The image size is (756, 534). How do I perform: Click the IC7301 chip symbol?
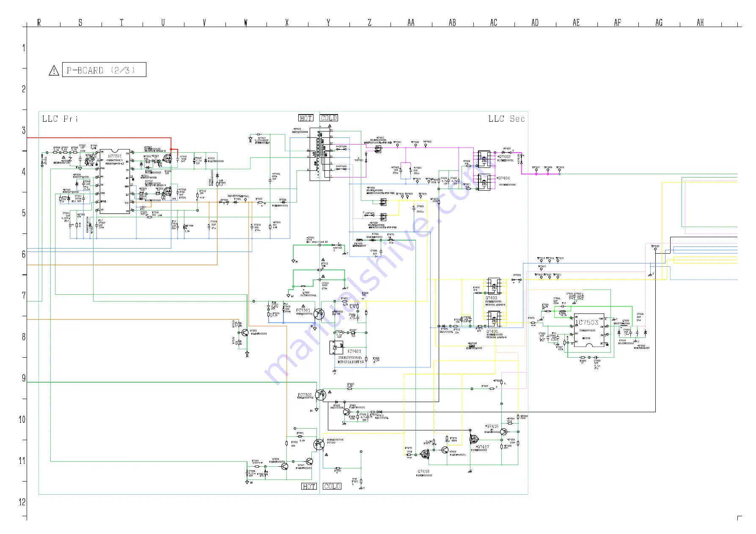(x=115, y=181)
